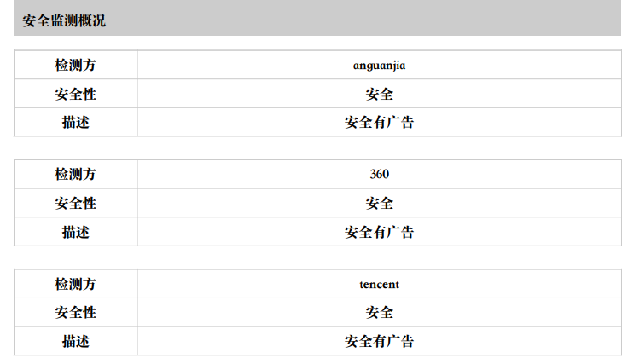Click 安全 result value for 360
This screenshot has height=364, width=622.
tap(379, 203)
